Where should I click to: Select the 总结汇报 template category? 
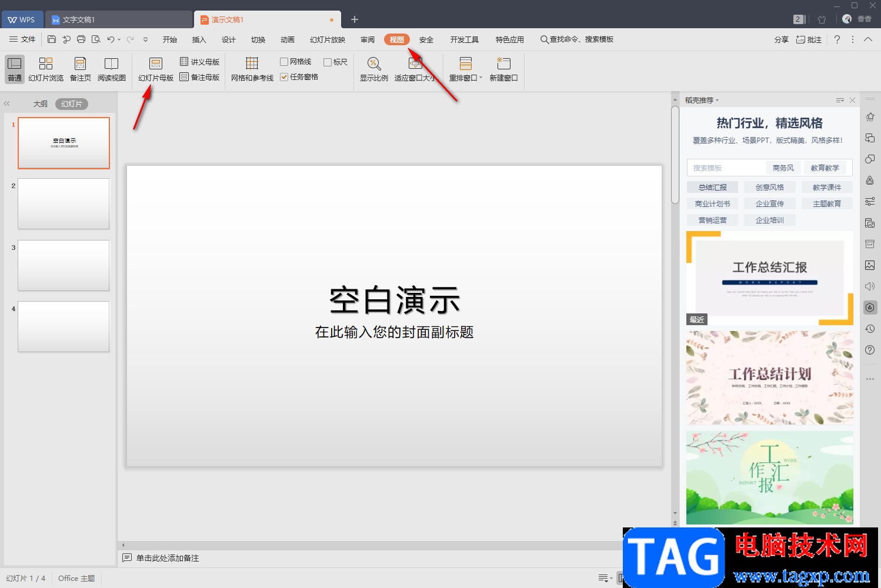pos(712,187)
